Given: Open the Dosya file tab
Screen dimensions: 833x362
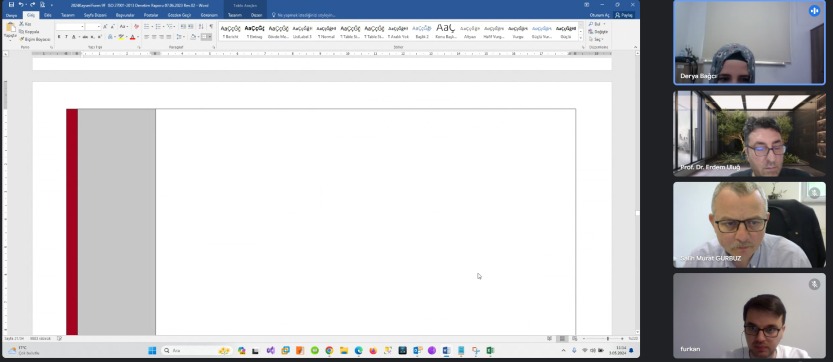Looking at the screenshot, I should [11, 15].
